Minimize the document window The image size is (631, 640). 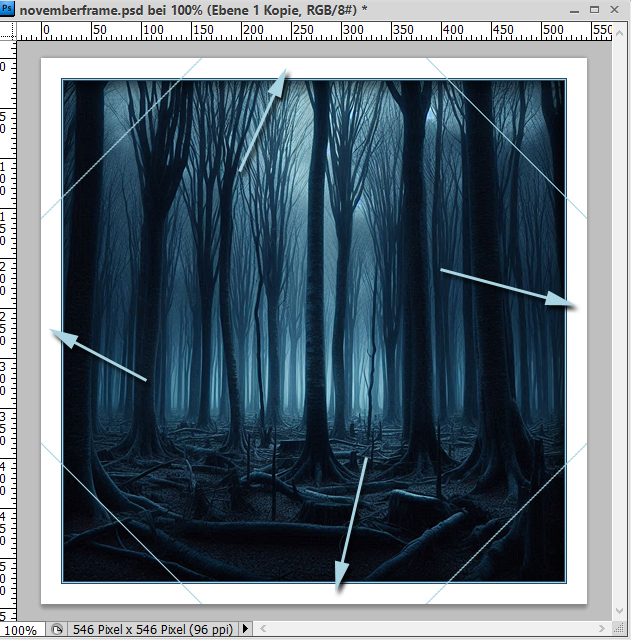click(576, 9)
